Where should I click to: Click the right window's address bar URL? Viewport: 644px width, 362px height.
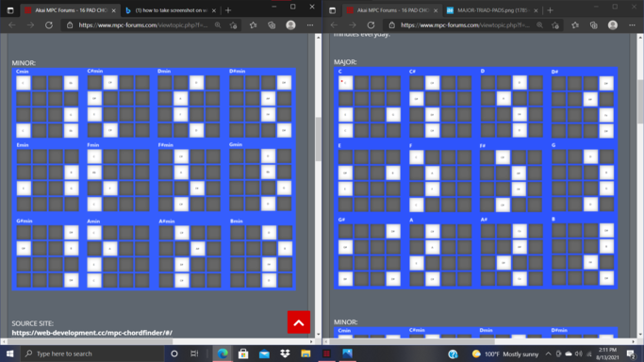tap(466, 25)
